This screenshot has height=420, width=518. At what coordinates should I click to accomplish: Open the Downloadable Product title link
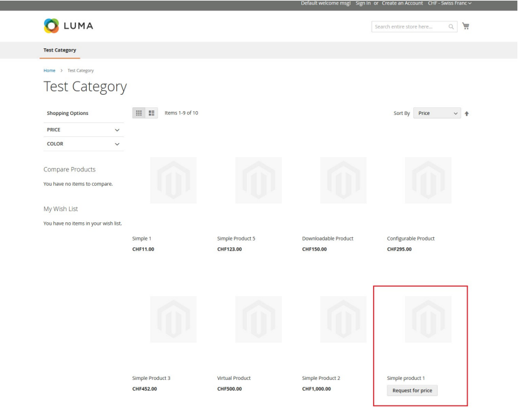tap(328, 239)
